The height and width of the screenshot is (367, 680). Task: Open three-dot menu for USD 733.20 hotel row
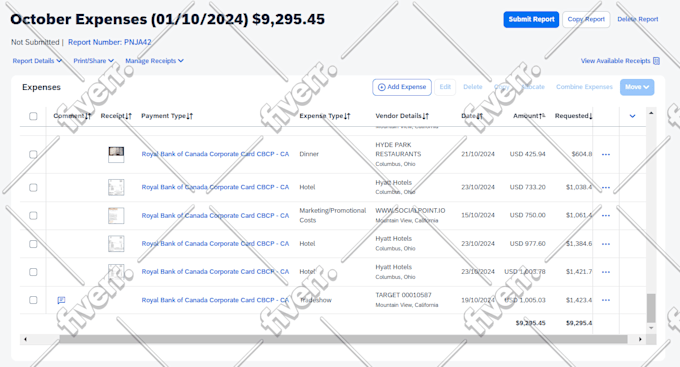coord(606,187)
